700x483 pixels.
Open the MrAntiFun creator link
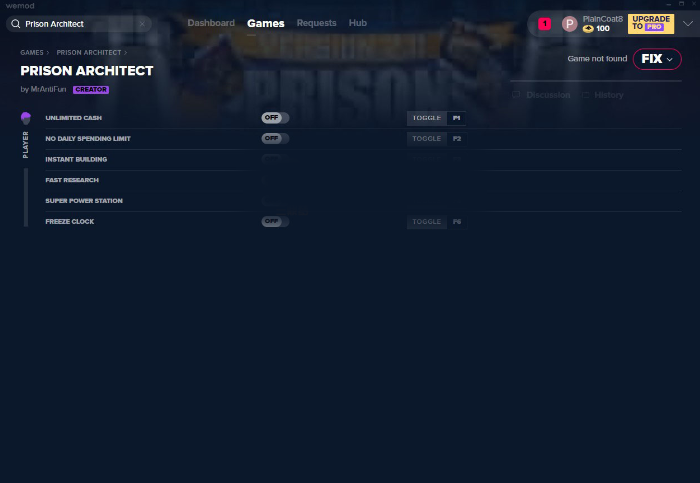[48, 89]
